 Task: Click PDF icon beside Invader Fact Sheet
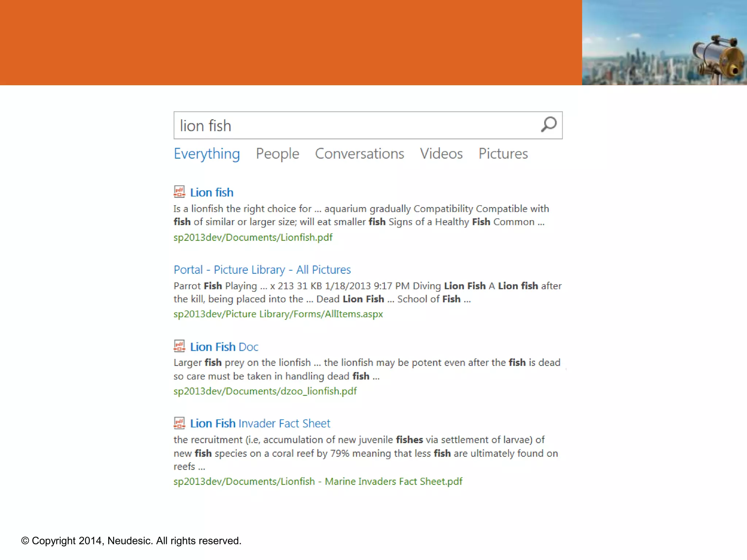pos(179,423)
